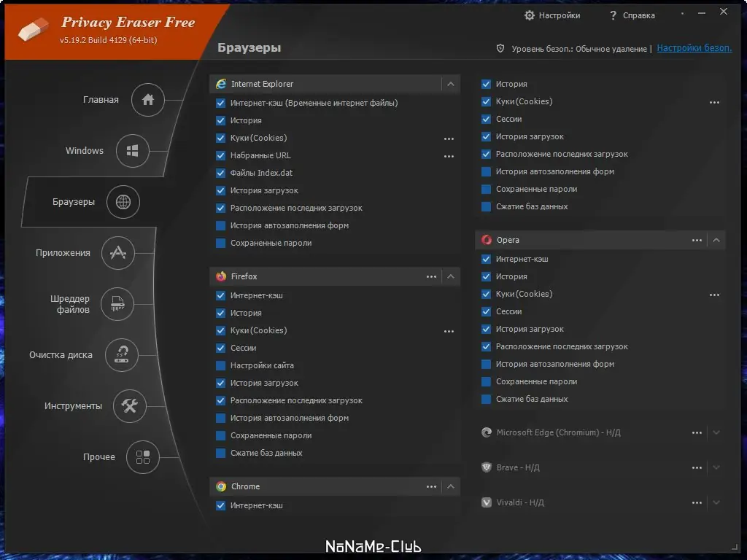Open the Инструменты tools icon
The height and width of the screenshot is (560, 747).
(x=130, y=406)
